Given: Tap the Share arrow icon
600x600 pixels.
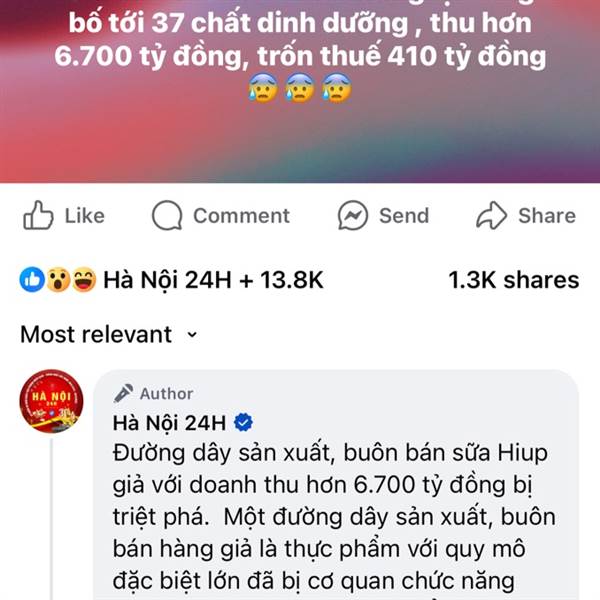Looking at the screenshot, I should tap(491, 215).
